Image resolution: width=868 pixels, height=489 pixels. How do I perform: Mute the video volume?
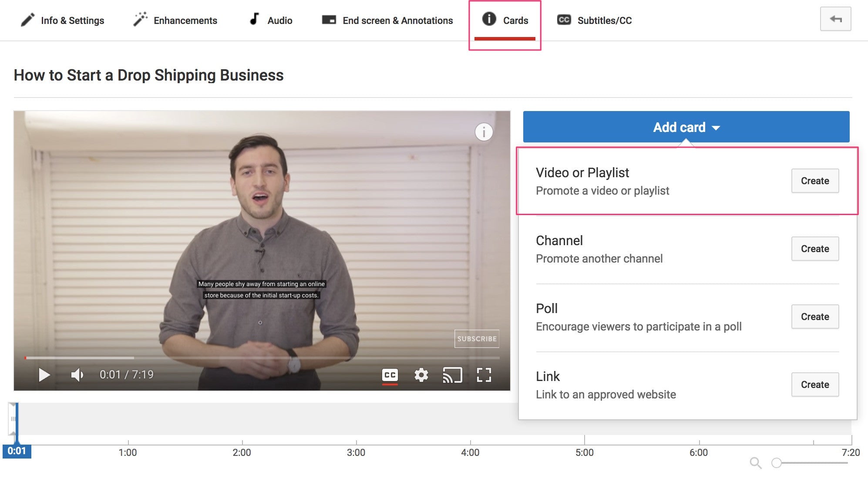point(77,374)
